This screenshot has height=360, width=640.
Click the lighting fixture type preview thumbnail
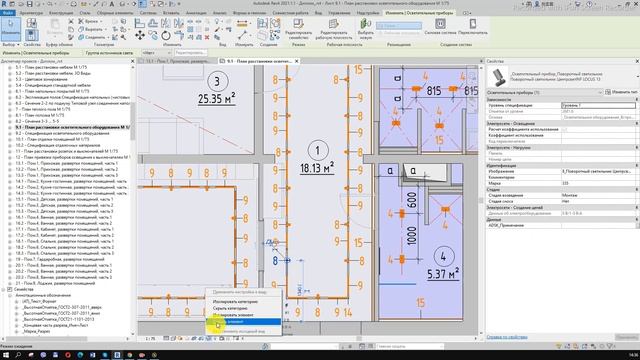click(498, 77)
